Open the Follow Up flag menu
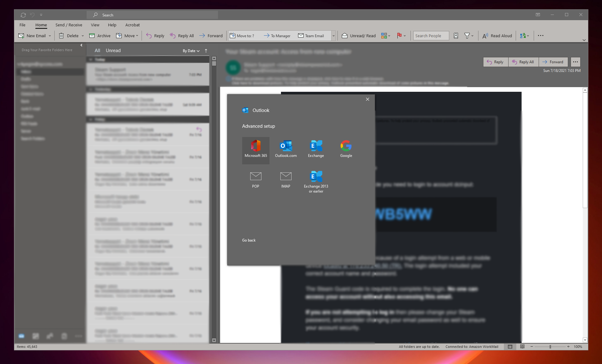The height and width of the screenshot is (364, 602). point(401,36)
